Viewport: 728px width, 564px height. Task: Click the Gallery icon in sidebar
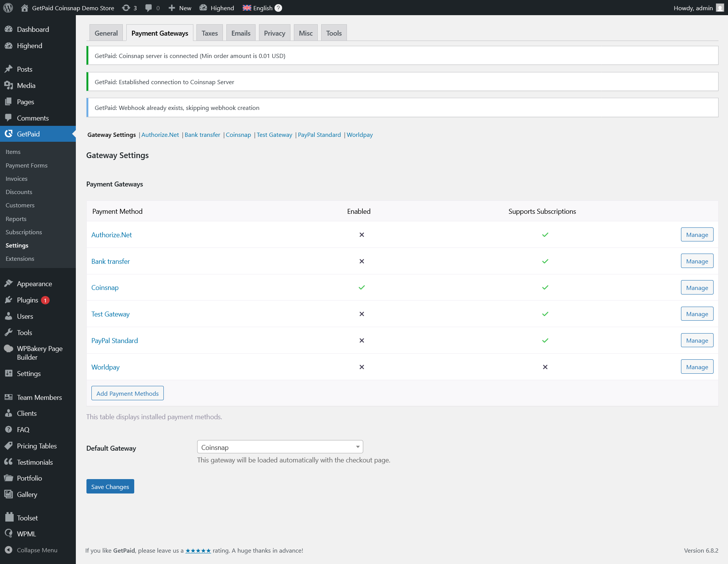(x=8, y=494)
